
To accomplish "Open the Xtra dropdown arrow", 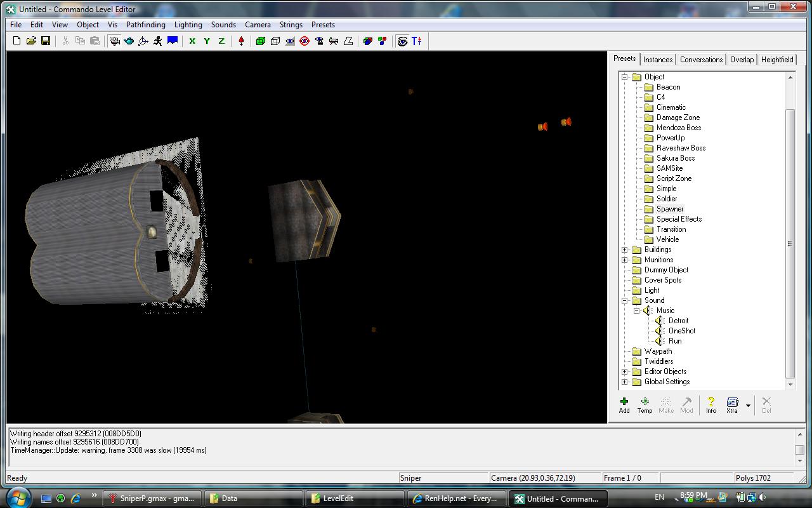I will (748, 405).
